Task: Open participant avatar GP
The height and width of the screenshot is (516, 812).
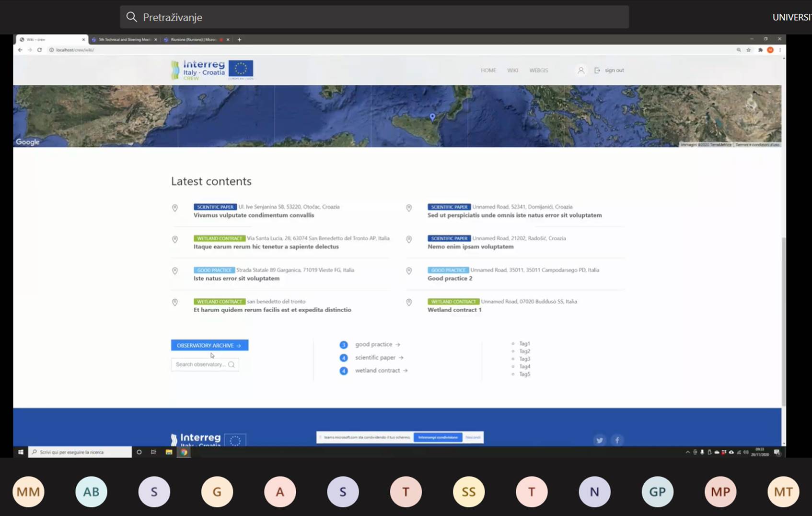Action: (657, 492)
